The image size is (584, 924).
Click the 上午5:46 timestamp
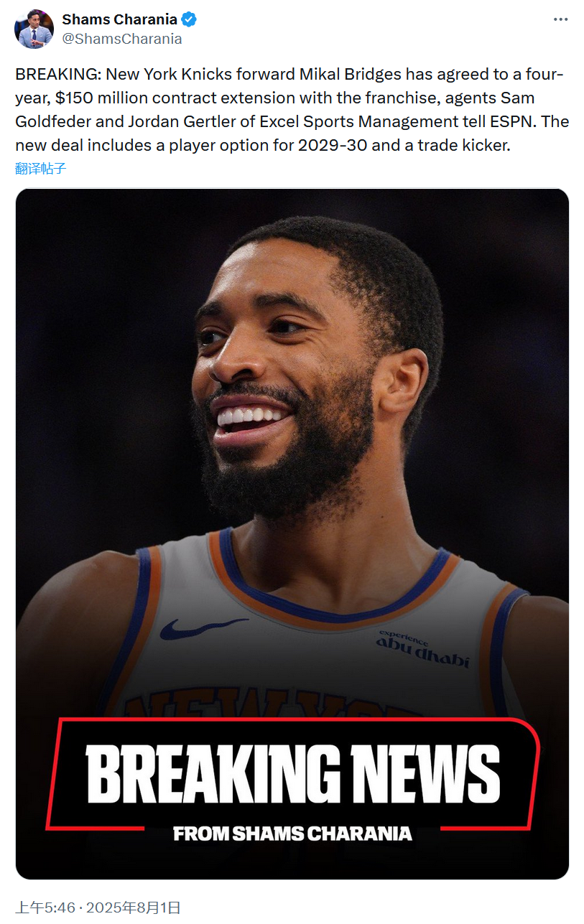(46, 907)
